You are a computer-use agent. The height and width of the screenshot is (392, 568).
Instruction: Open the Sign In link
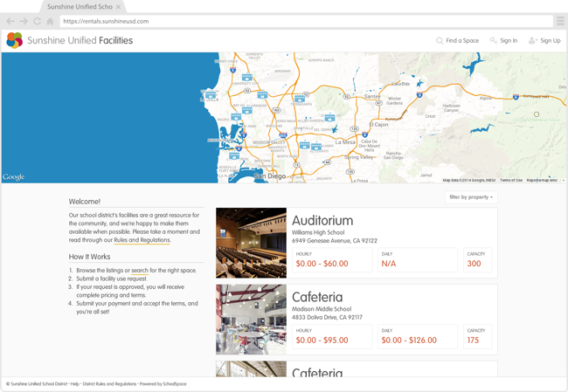(x=509, y=40)
